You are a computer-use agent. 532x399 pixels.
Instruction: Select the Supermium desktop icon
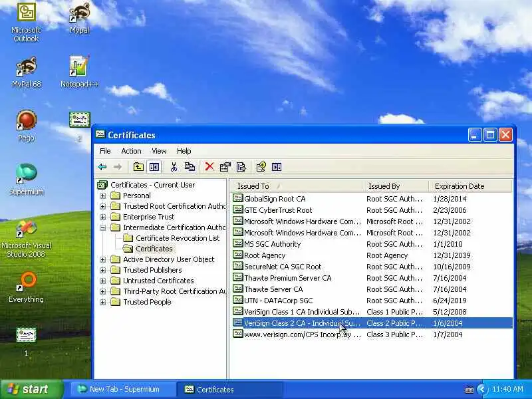click(26, 180)
